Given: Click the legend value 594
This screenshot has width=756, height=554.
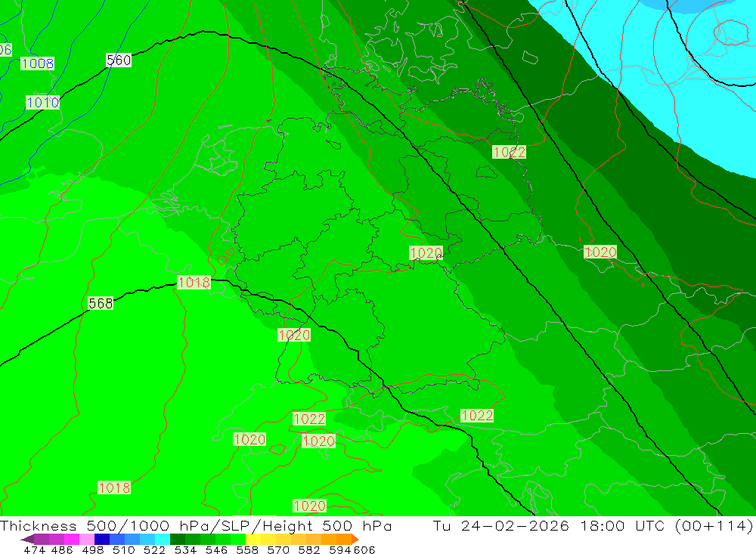Looking at the screenshot, I should point(340,549).
